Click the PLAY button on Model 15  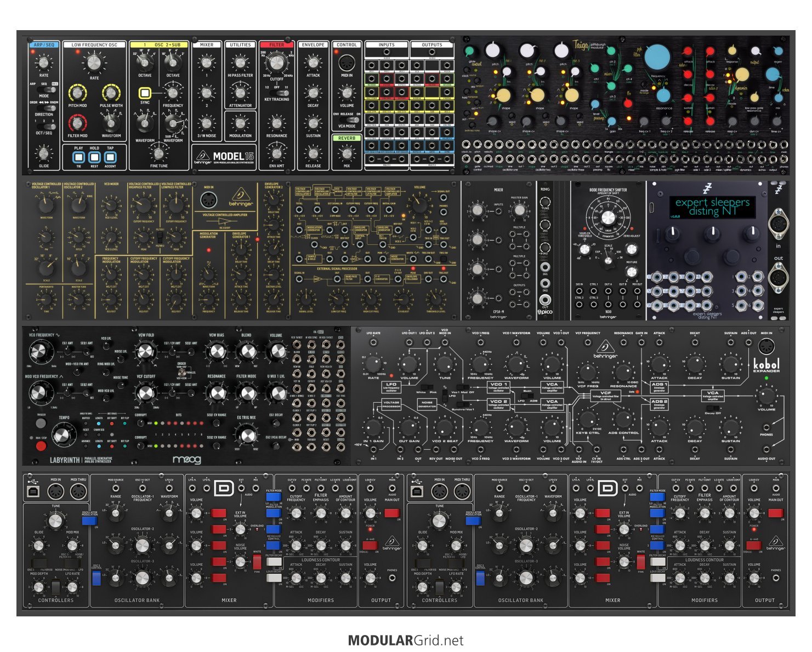click(x=78, y=158)
